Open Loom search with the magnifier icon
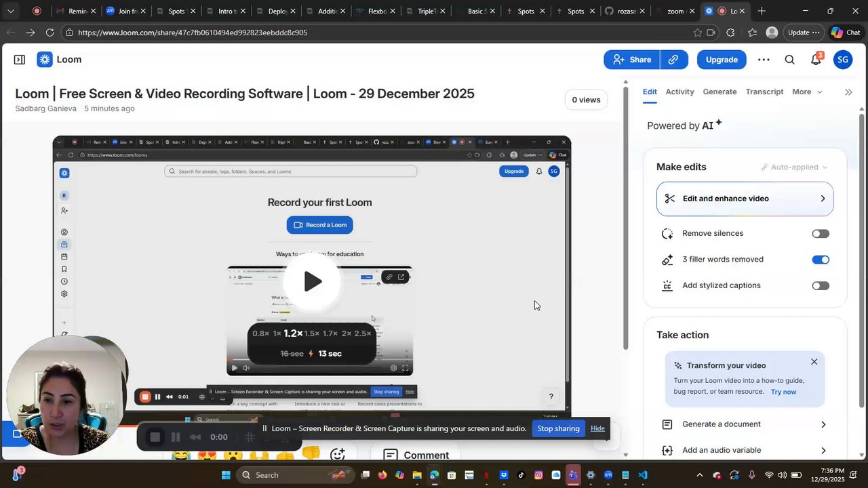868x488 pixels. [790, 60]
